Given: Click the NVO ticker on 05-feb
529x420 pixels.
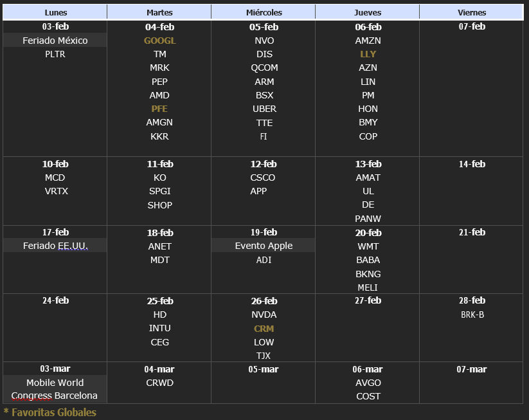Looking at the screenshot, I should (264, 41).
